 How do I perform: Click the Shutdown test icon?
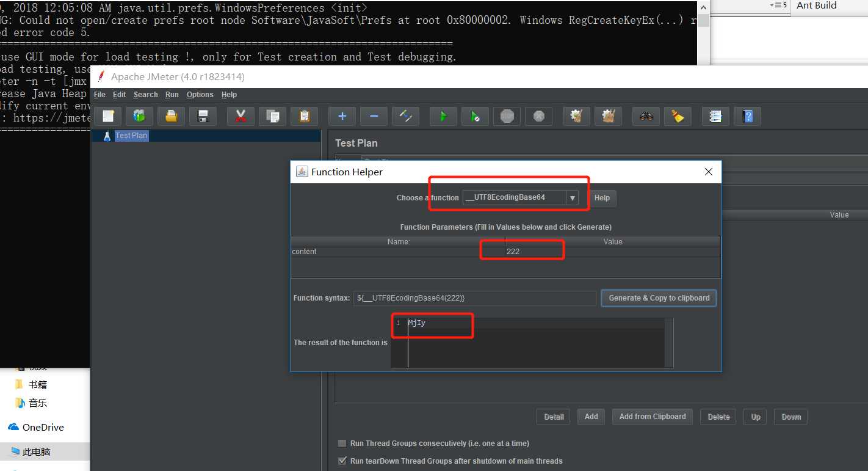coord(539,116)
